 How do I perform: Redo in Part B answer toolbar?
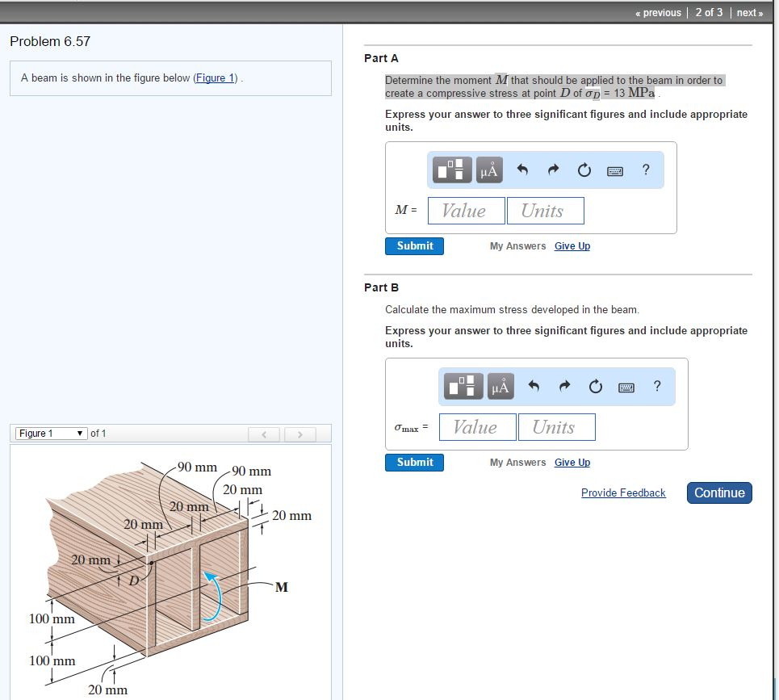[x=564, y=386]
